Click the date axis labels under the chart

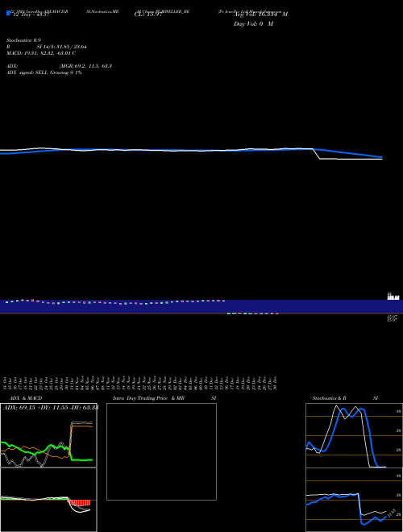(x=140, y=383)
